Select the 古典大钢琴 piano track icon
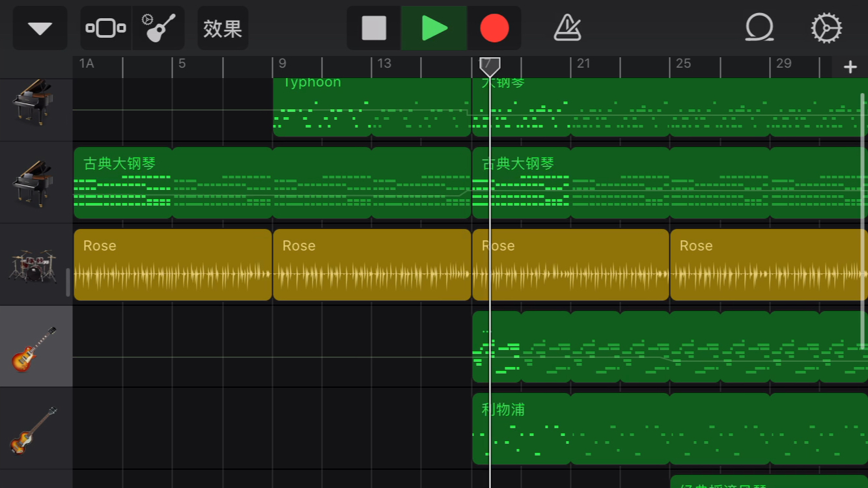This screenshot has height=488, width=868. coord(33,183)
